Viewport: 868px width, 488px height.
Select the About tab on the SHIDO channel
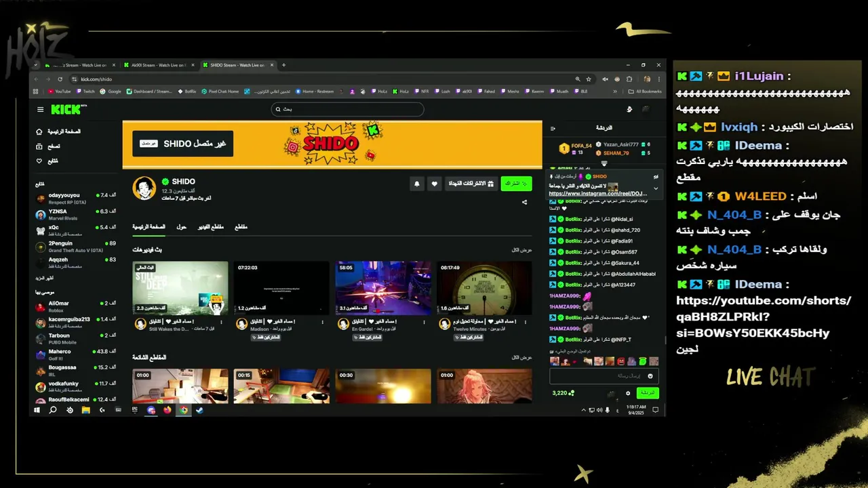(181, 226)
